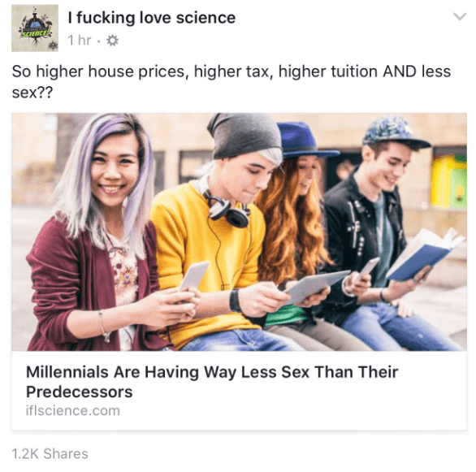Image resolution: width=476 pixels, height=472 pixels.
Task: Click the tablet held by red-haired woman
Action: [316, 285]
